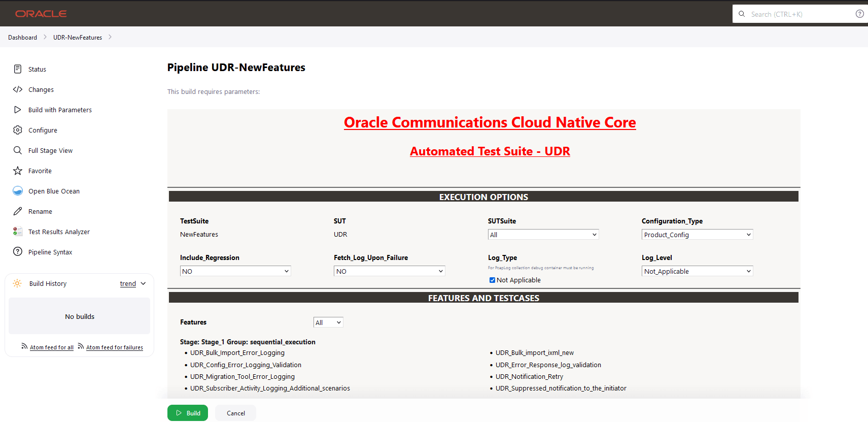Click the Stage_1 sequential_execution heading
Screen dimensions: 868x422
248,342
